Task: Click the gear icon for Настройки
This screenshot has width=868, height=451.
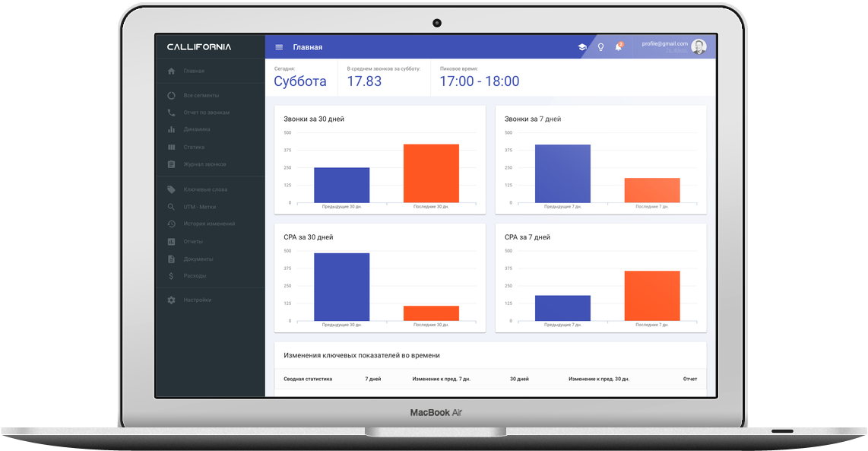Action: pyautogui.click(x=171, y=300)
